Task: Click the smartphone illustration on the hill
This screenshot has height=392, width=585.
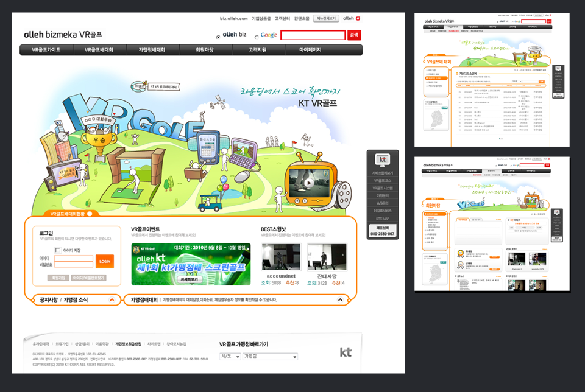Action: click(x=208, y=147)
